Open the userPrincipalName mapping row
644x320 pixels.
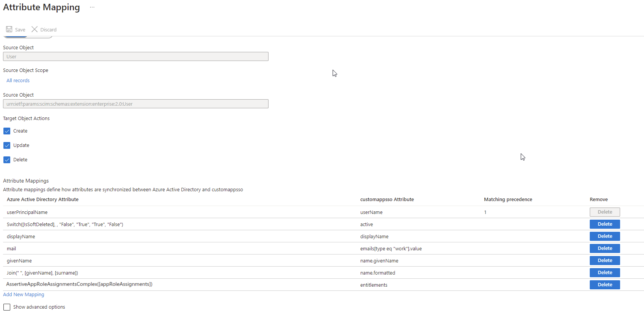click(27, 212)
